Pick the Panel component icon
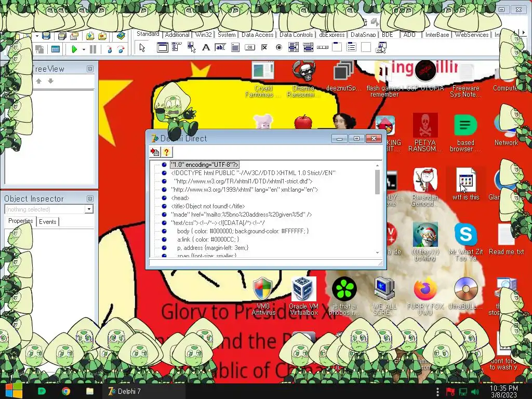This screenshot has width=532, height=399. 366,47
